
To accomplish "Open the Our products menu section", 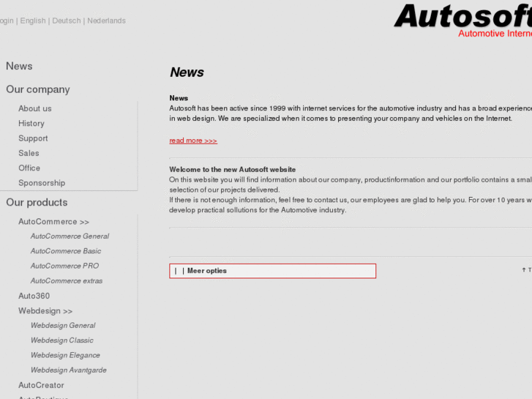I will pos(37,202).
